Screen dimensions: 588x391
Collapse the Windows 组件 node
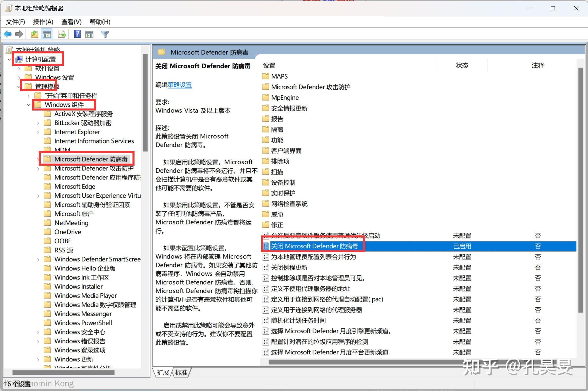click(x=28, y=105)
